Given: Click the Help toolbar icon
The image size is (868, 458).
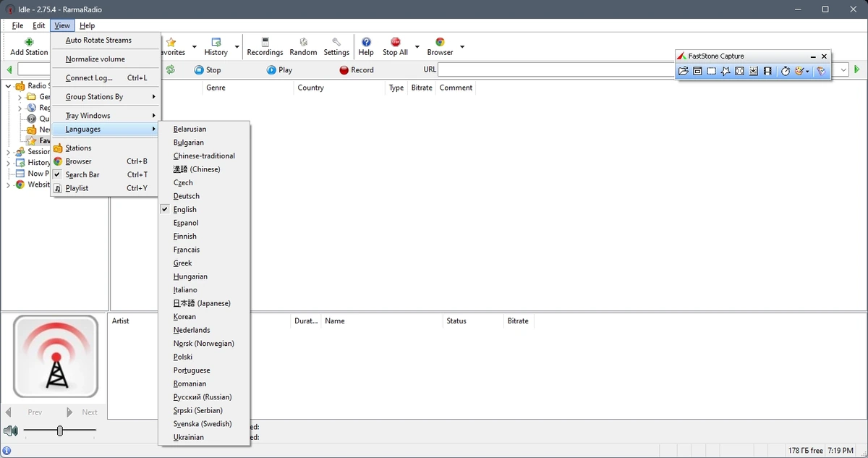Looking at the screenshot, I should [366, 42].
